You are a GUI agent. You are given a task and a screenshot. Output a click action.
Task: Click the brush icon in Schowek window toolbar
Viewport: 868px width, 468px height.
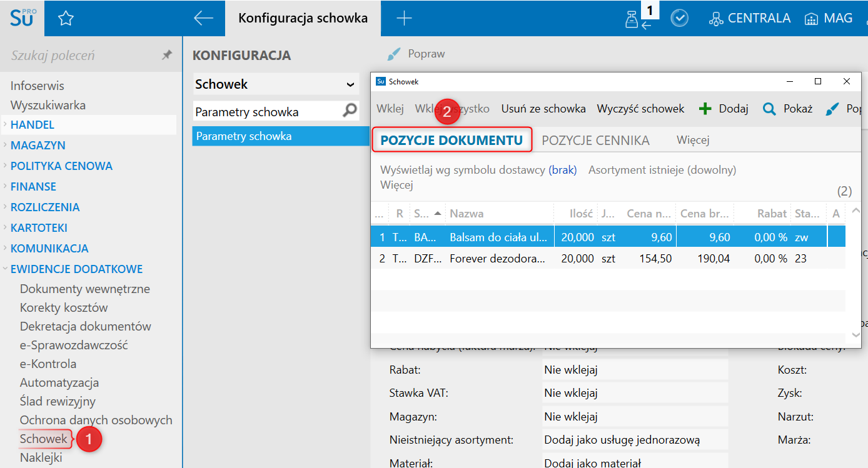click(832, 109)
